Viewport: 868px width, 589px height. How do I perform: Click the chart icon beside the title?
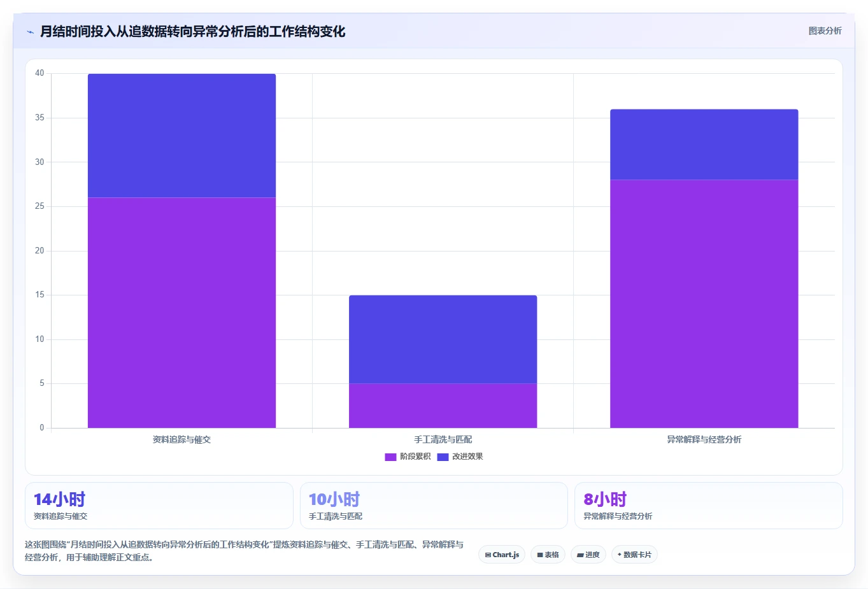30,32
